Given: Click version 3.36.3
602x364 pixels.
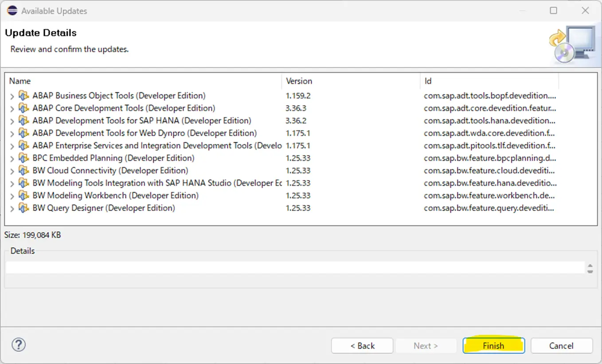Looking at the screenshot, I should pyautogui.click(x=296, y=108).
